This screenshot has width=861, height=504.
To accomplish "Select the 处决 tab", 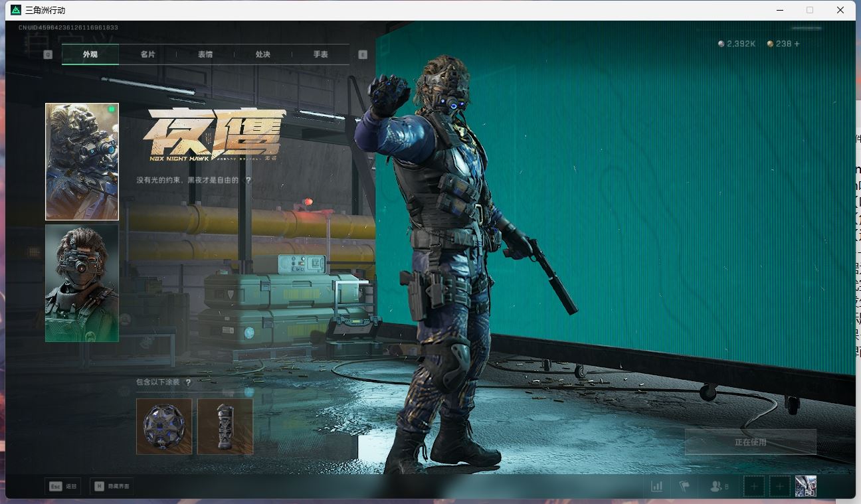I will click(x=263, y=54).
